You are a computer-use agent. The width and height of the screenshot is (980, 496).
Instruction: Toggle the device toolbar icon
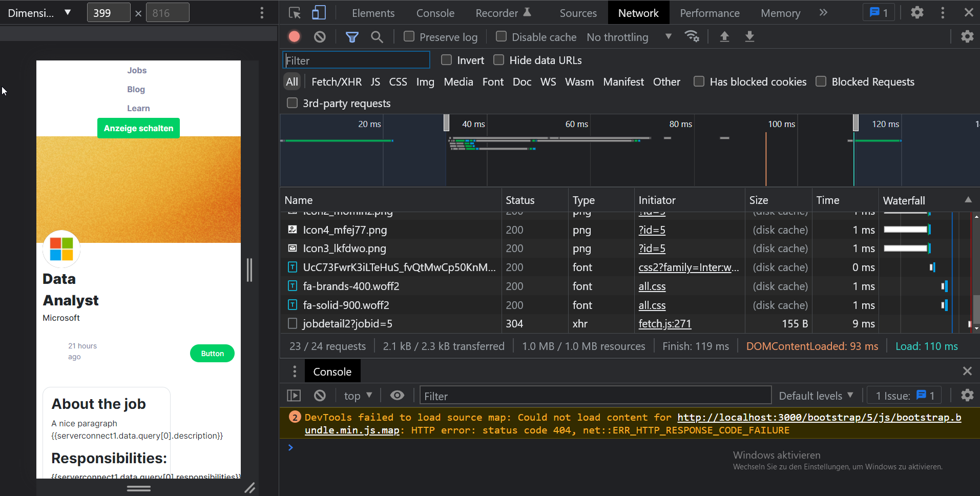pos(319,13)
